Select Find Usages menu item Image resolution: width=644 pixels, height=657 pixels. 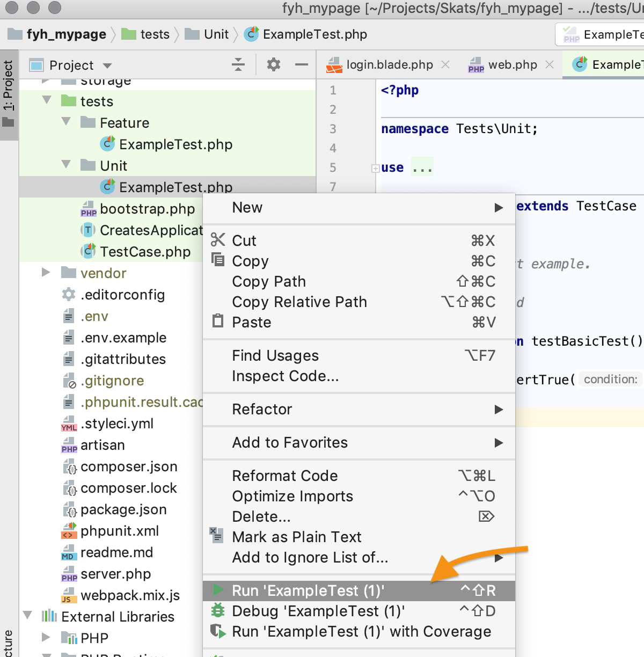point(359,355)
